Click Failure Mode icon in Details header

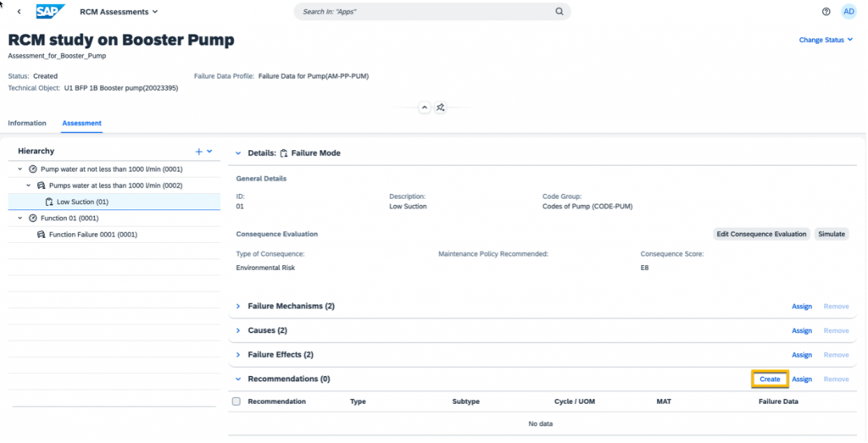[x=284, y=153]
